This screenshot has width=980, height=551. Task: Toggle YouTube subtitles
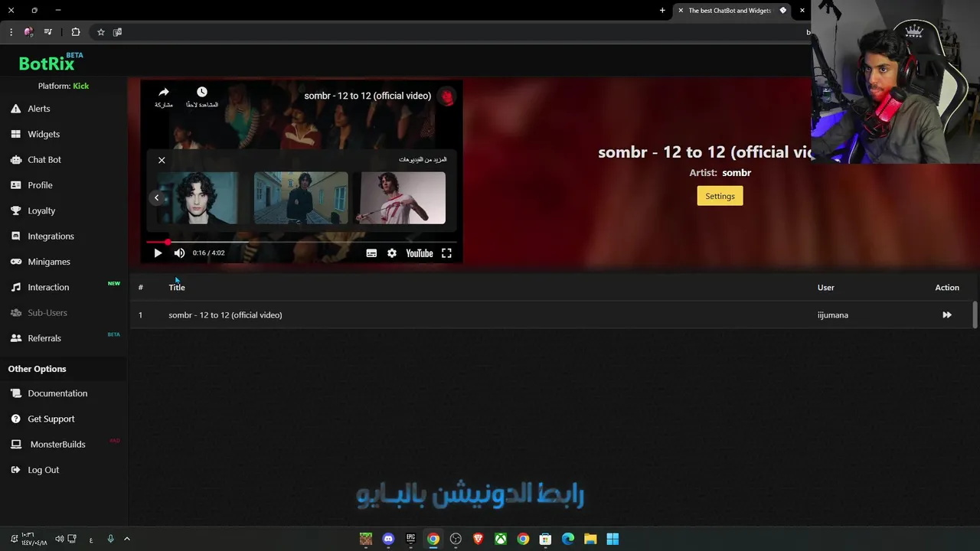[371, 253]
